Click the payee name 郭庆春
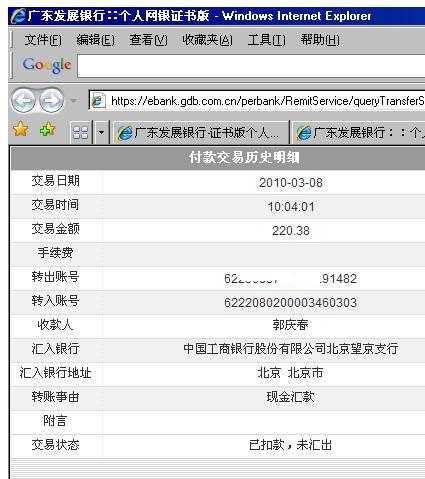 (x=290, y=325)
